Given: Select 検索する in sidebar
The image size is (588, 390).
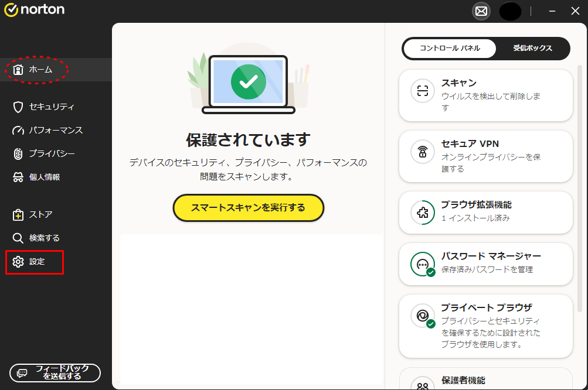Looking at the screenshot, I should coord(56,238).
